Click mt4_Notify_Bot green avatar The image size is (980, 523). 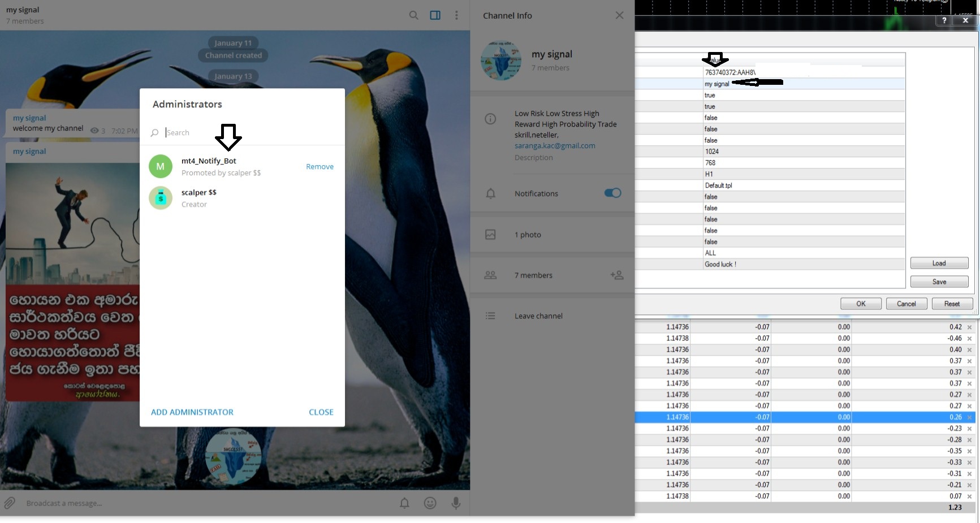click(161, 166)
